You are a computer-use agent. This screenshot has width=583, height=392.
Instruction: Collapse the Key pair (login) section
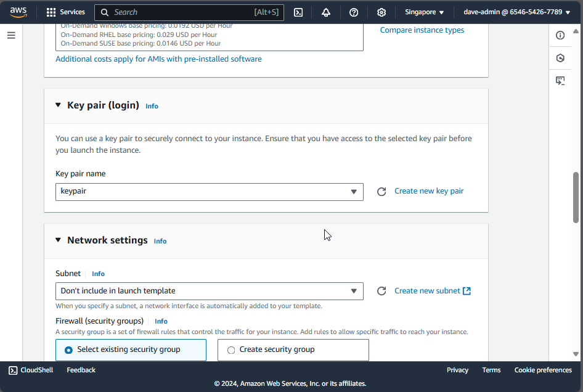click(x=59, y=105)
